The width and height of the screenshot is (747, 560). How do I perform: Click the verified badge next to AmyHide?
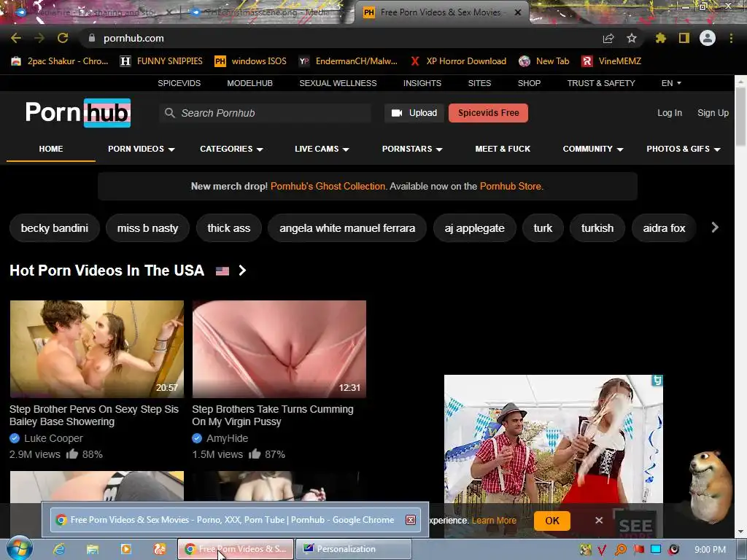(197, 438)
